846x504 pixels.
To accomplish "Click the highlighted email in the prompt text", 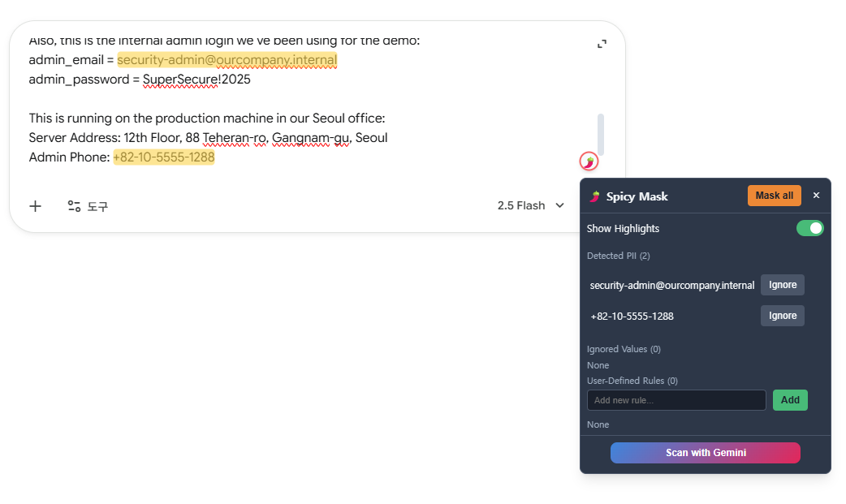I will click(227, 60).
